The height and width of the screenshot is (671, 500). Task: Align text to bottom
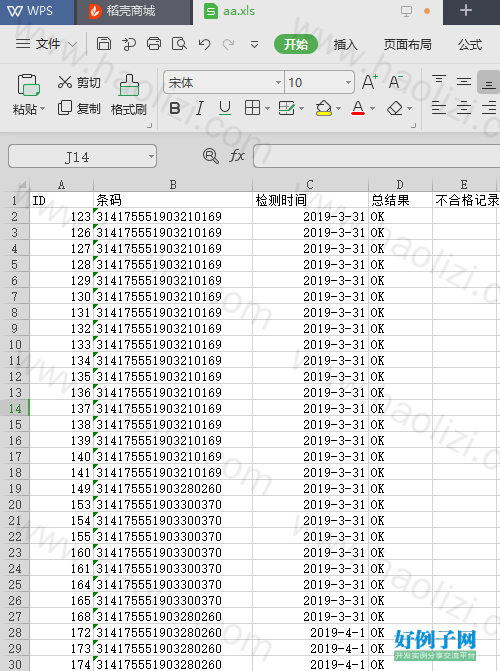point(488,82)
